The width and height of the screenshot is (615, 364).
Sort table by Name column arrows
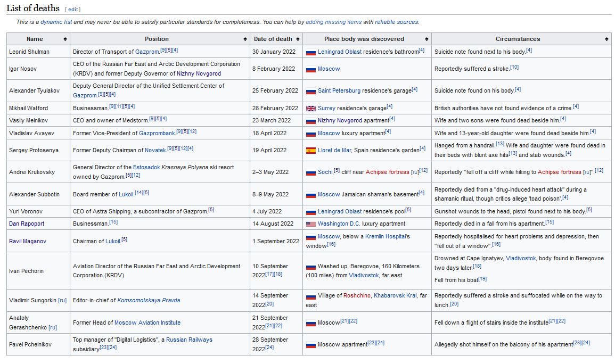(65, 39)
